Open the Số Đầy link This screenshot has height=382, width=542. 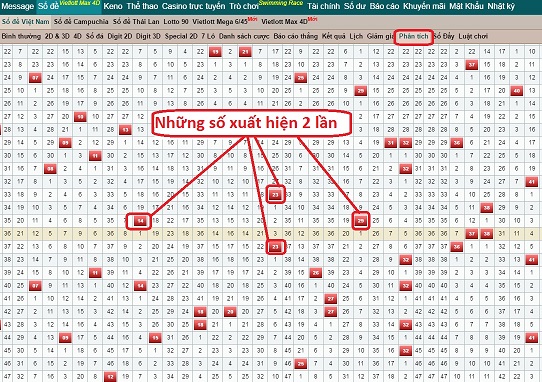click(x=444, y=36)
